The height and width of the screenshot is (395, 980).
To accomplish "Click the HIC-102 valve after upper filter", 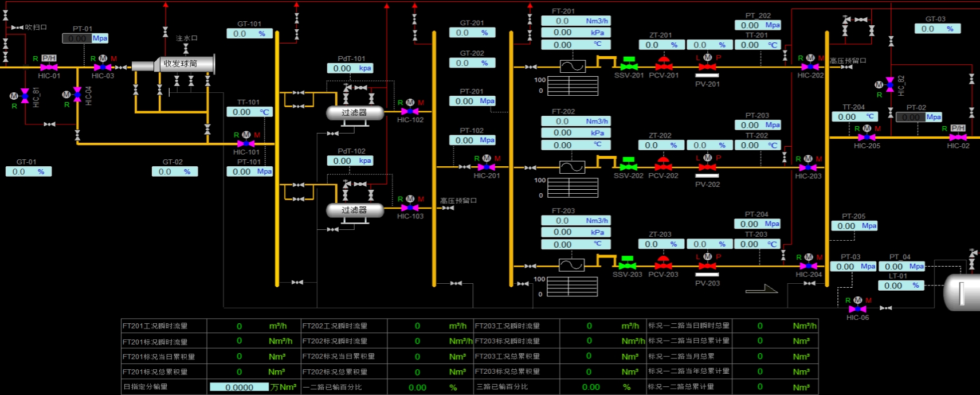I will (x=410, y=111).
